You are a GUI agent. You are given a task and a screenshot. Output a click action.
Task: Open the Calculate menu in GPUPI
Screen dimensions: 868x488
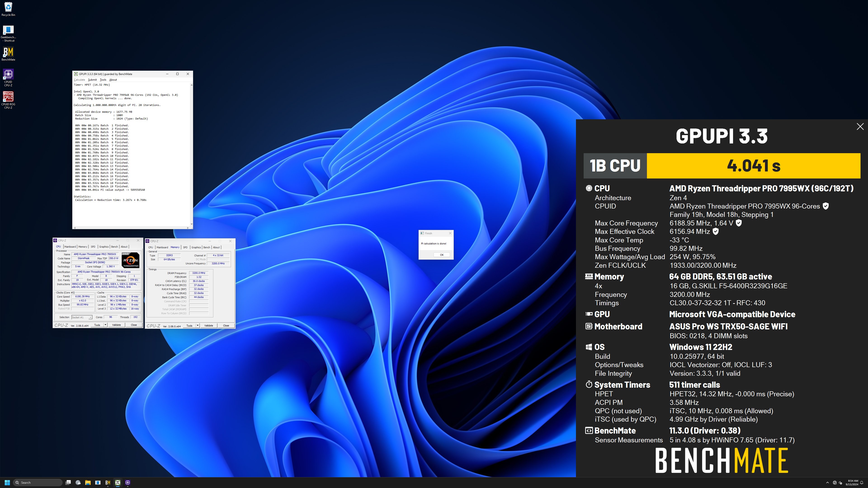[x=80, y=80]
